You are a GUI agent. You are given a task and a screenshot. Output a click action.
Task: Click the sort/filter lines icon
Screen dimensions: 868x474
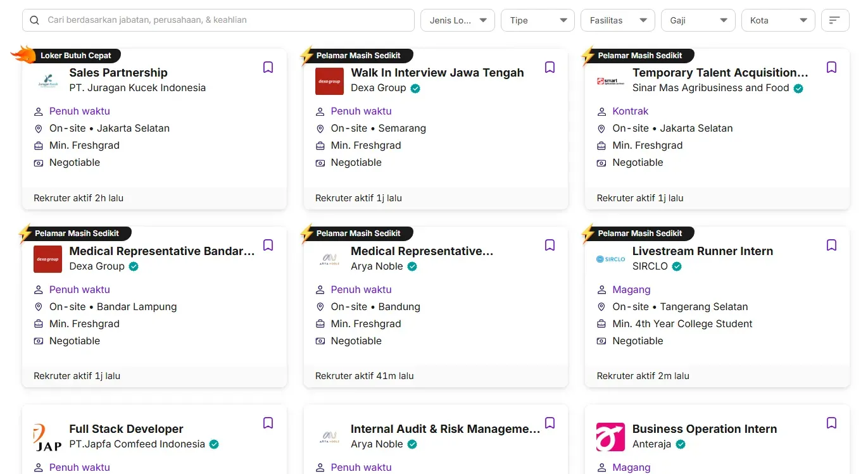pyautogui.click(x=834, y=20)
